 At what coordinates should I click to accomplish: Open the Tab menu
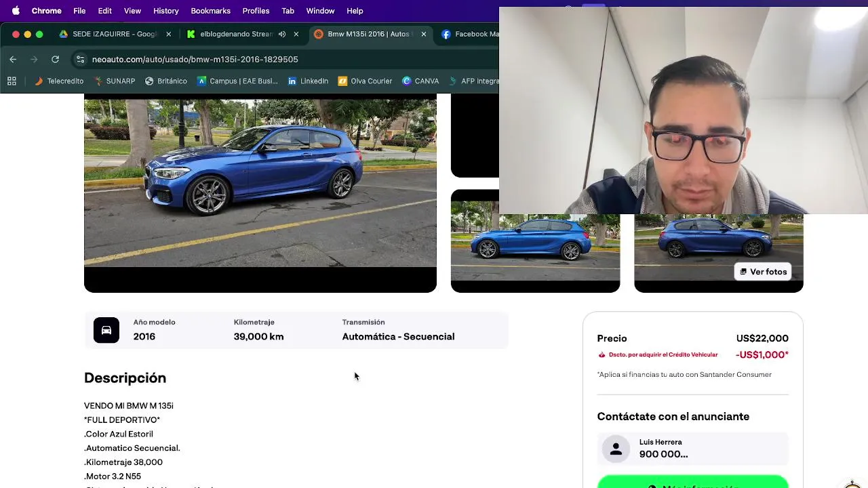coord(288,11)
